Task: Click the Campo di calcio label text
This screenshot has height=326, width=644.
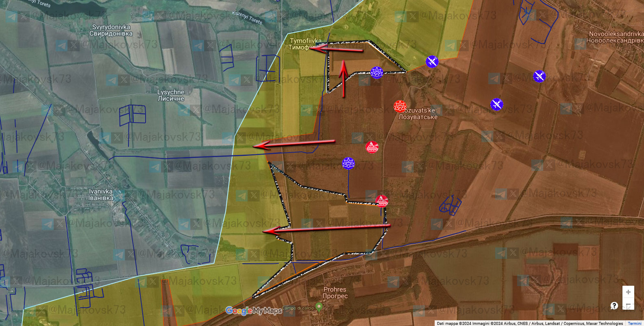Action: click(298, 308)
